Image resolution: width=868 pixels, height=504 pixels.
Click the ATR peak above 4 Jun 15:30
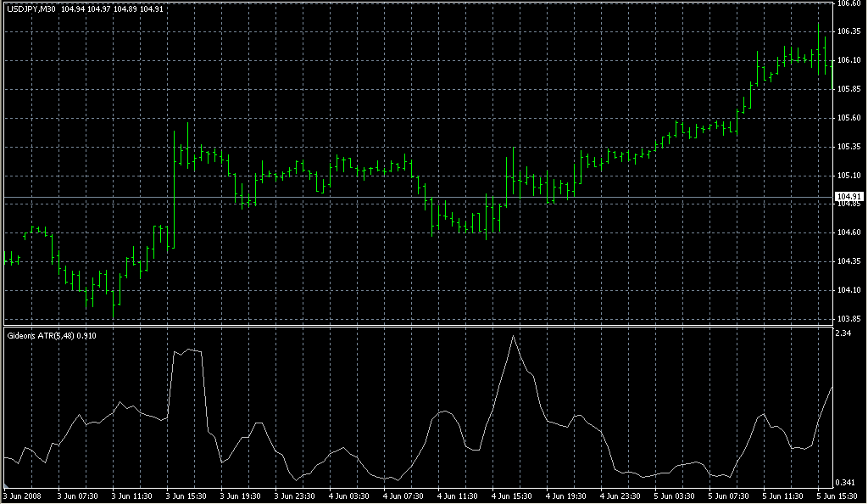tap(515, 336)
